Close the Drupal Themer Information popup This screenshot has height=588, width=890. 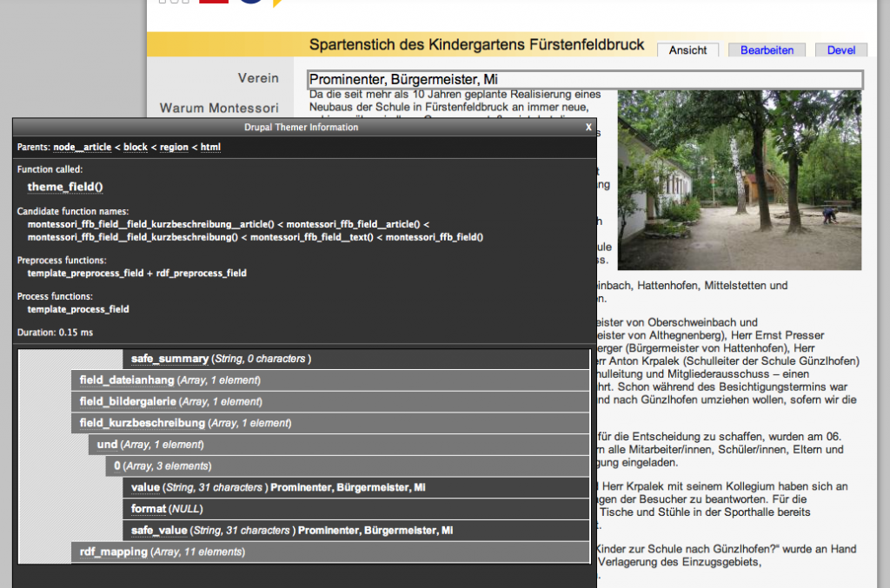(588, 128)
